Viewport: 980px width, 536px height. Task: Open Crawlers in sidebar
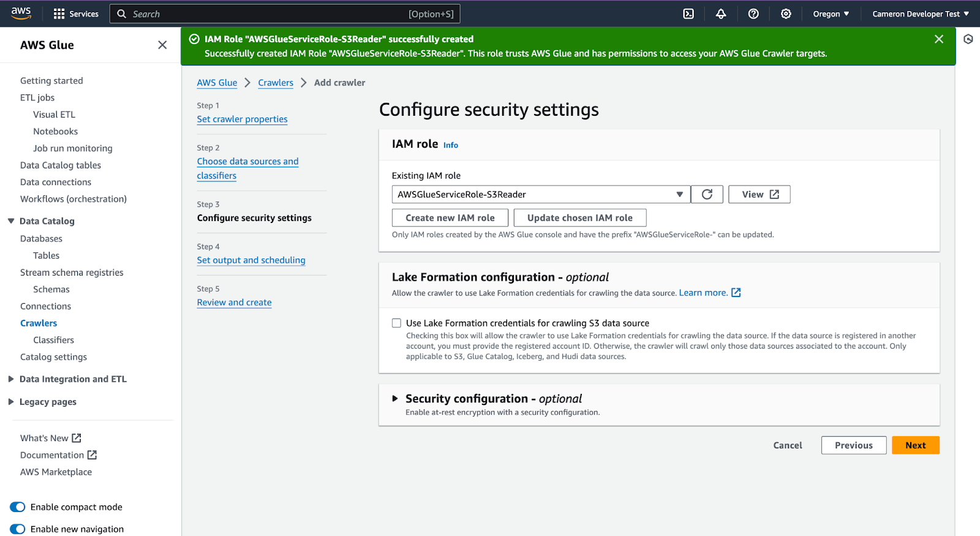tap(39, 323)
